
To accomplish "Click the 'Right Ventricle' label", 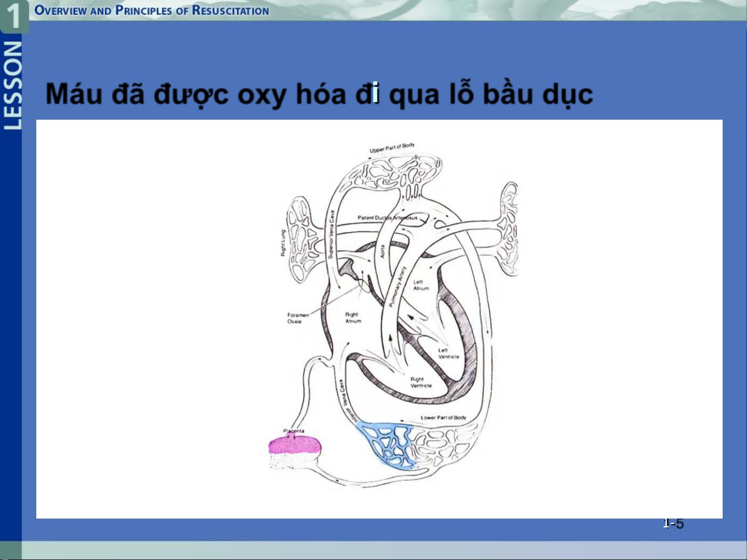I will 421,382.
